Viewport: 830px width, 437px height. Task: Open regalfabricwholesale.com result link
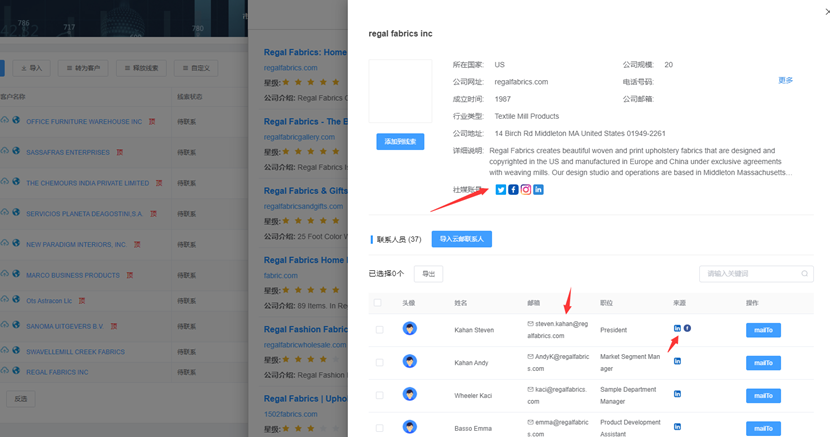coord(305,345)
